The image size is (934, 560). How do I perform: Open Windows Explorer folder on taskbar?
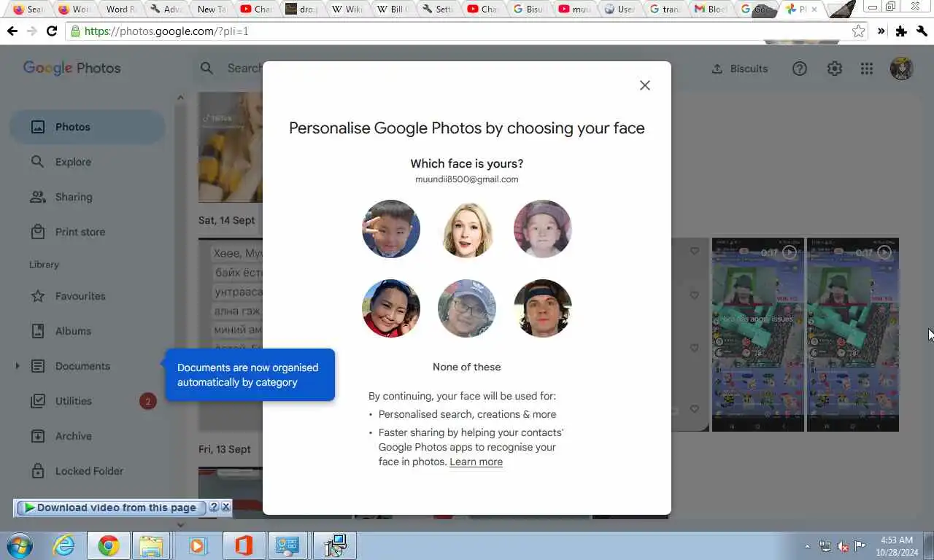(x=151, y=545)
